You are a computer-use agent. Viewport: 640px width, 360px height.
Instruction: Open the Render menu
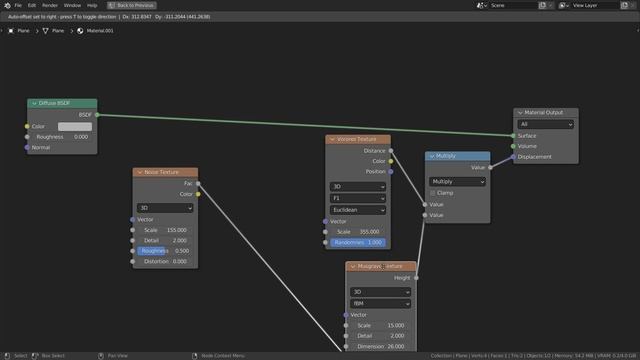pyautogui.click(x=50, y=5)
